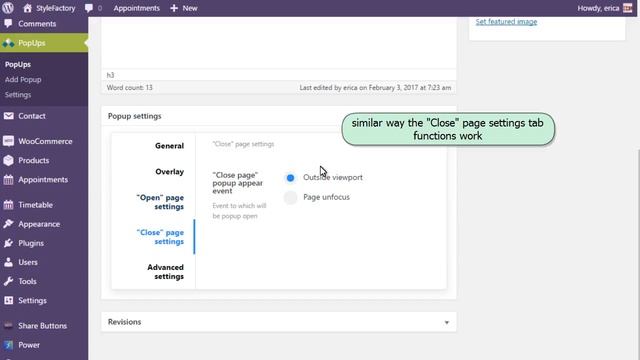Click the Appearance brush icon
Screen dimensions: 640x360
click(x=8, y=224)
